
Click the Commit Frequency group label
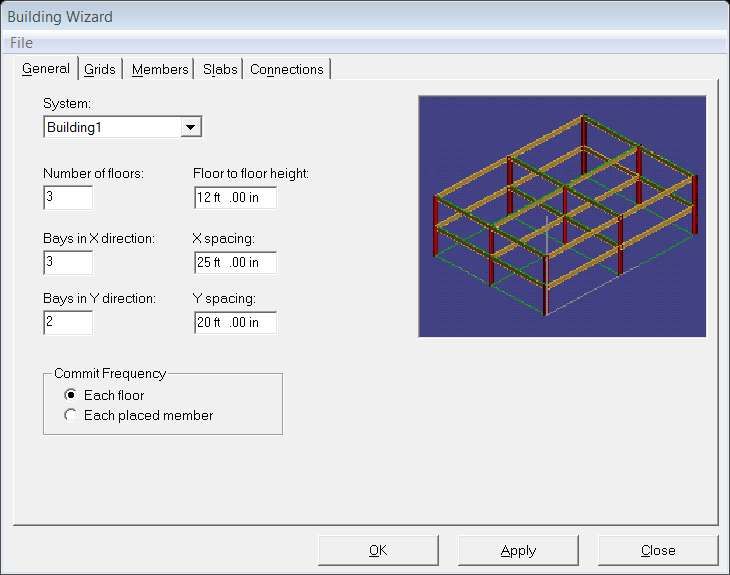[110, 373]
